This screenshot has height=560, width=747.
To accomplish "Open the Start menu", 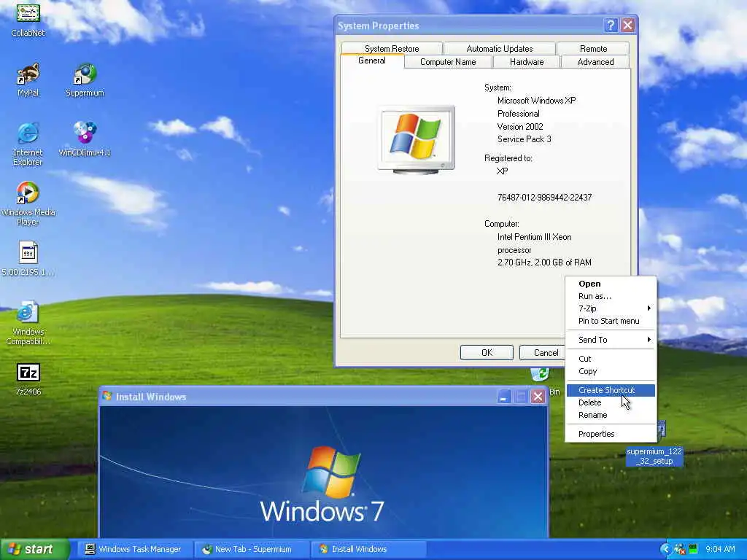I will tap(35, 549).
